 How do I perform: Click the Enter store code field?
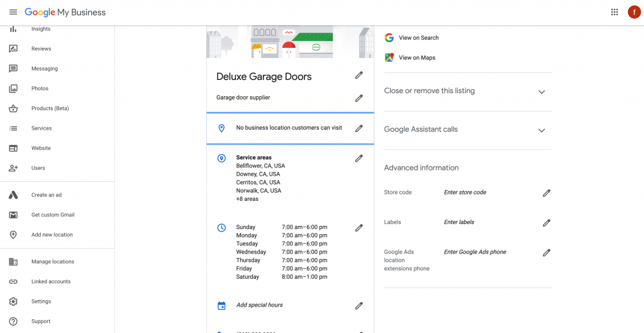pos(465,193)
